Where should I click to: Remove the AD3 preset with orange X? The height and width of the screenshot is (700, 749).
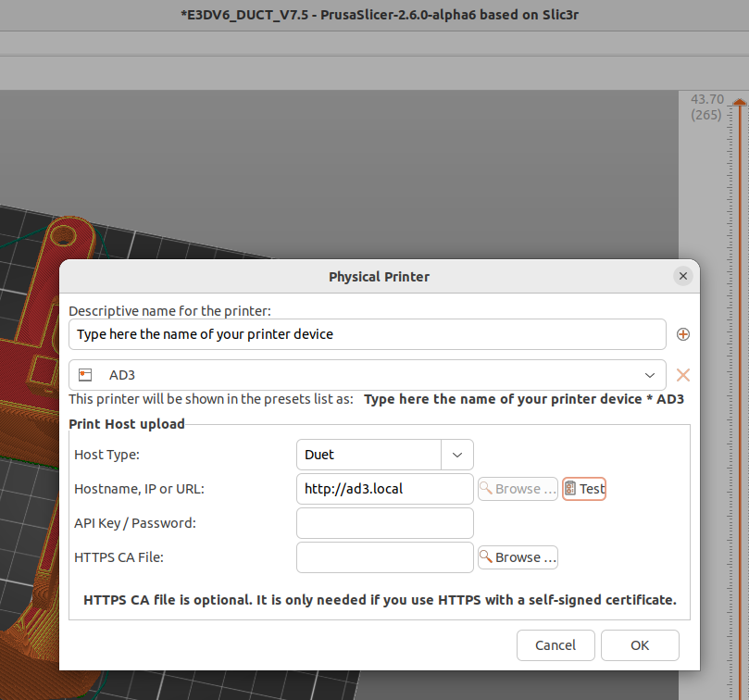point(682,375)
